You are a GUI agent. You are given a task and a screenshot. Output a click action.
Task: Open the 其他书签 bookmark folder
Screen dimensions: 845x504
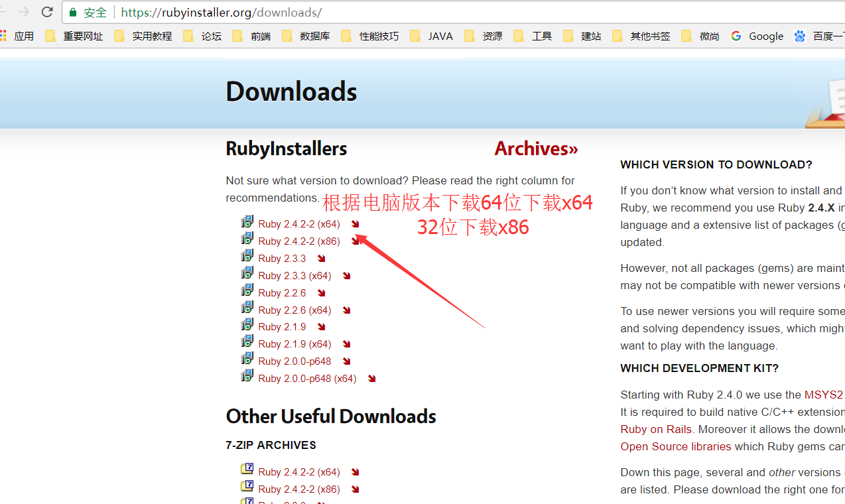(641, 36)
